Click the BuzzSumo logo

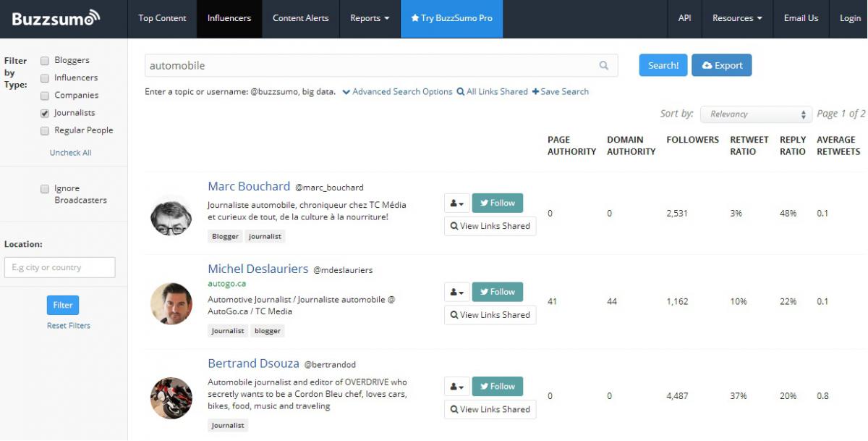coord(56,18)
